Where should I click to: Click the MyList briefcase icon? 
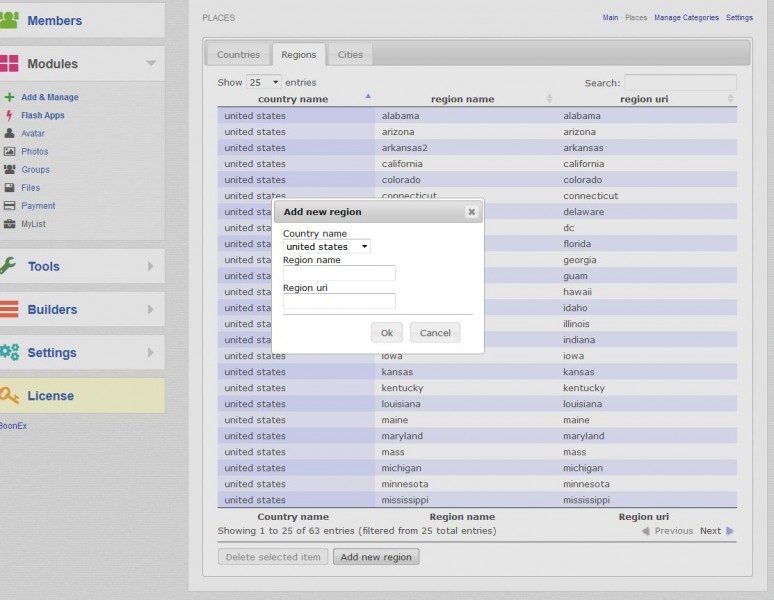click(x=9, y=224)
